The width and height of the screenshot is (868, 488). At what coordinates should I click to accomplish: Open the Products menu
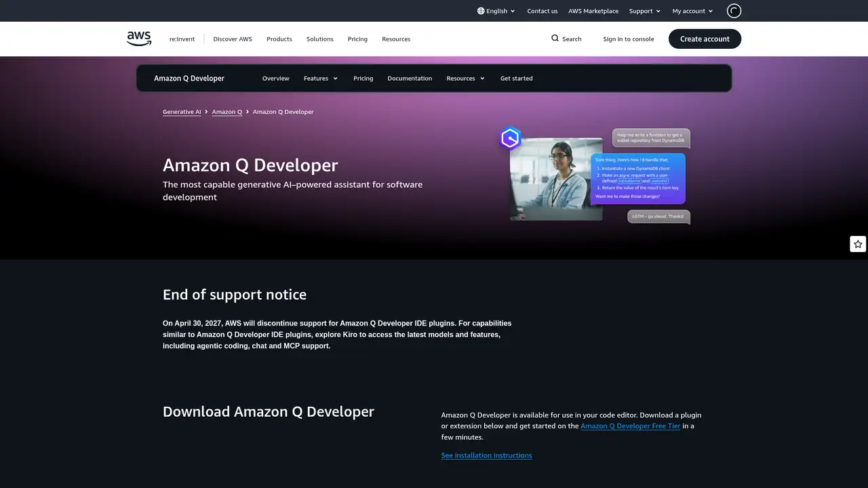tap(279, 39)
